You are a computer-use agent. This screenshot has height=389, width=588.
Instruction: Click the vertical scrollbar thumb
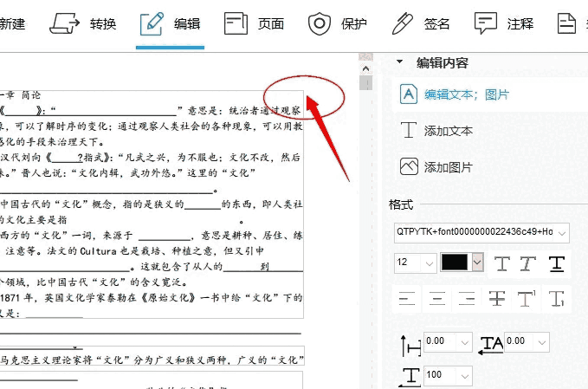coord(365,83)
